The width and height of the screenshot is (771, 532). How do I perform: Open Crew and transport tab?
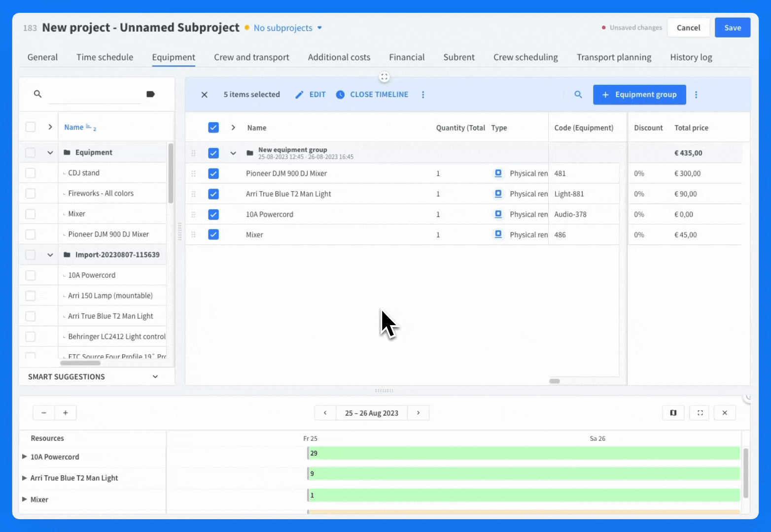(x=251, y=57)
